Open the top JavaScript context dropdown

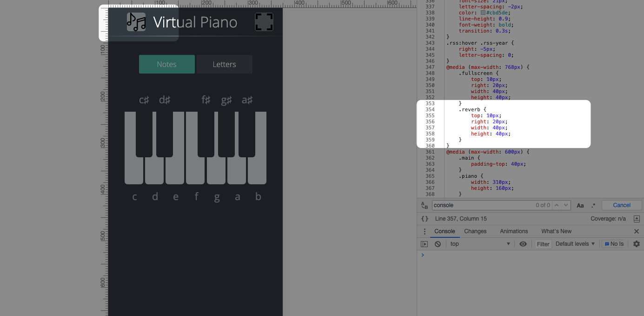[480, 244]
